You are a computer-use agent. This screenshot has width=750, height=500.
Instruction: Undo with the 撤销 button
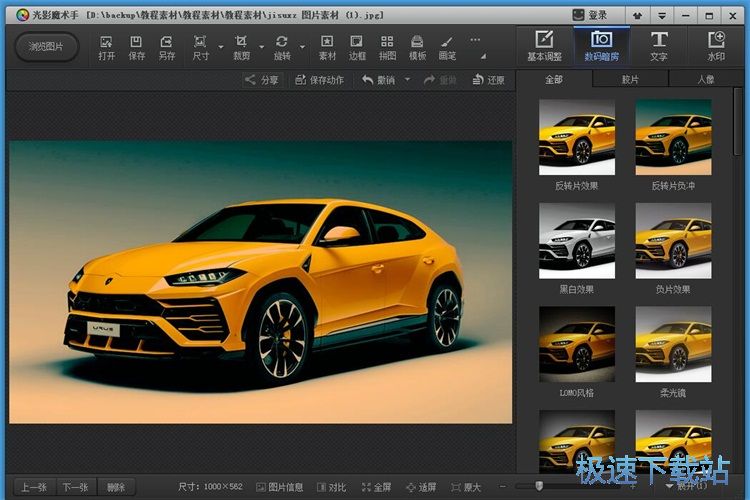(x=378, y=80)
